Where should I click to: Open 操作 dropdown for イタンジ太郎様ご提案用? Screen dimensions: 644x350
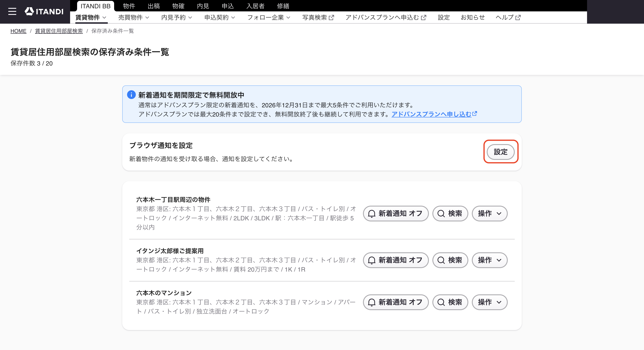pos(490,260)
